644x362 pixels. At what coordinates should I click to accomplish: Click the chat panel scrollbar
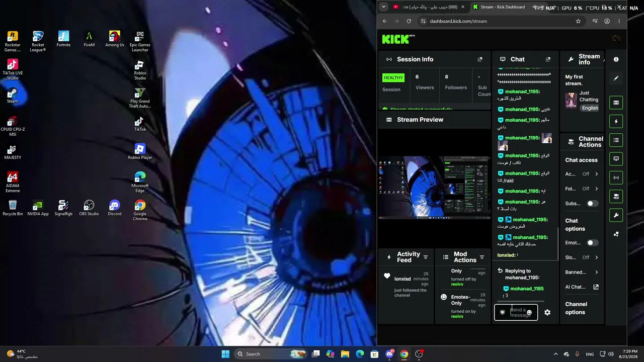pyautogui.click(x=558, y=244)
